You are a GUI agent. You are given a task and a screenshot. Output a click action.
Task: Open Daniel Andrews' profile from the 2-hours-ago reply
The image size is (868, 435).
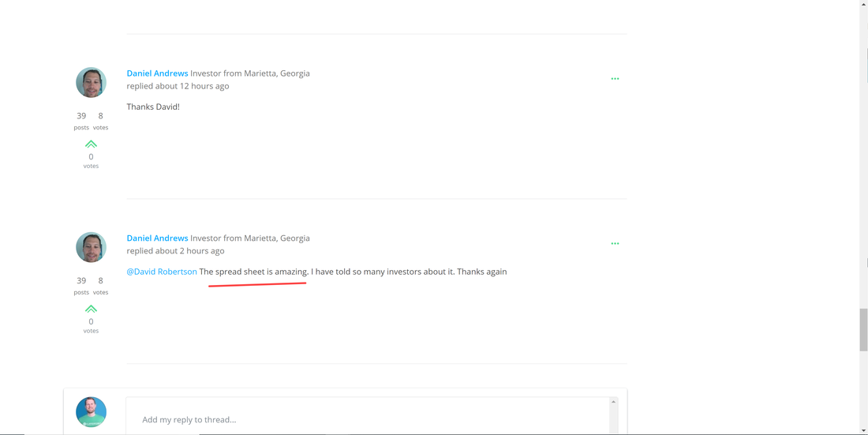157,238
